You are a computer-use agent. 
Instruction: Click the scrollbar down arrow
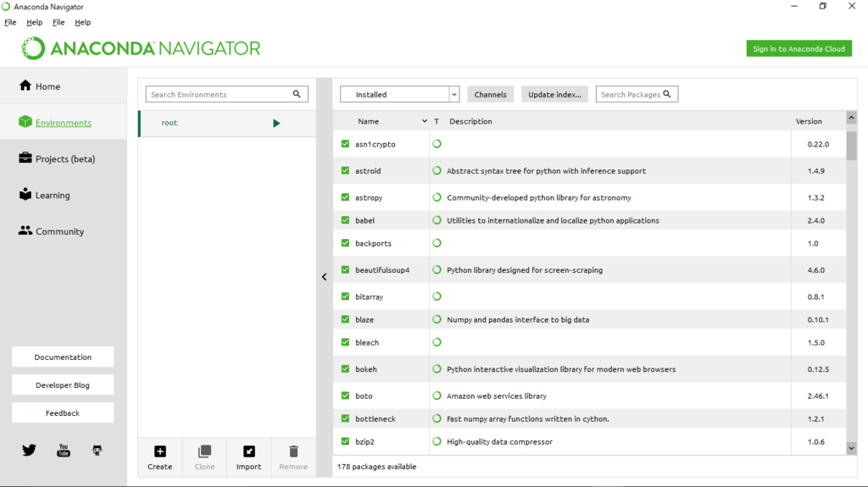coord(851,448)
